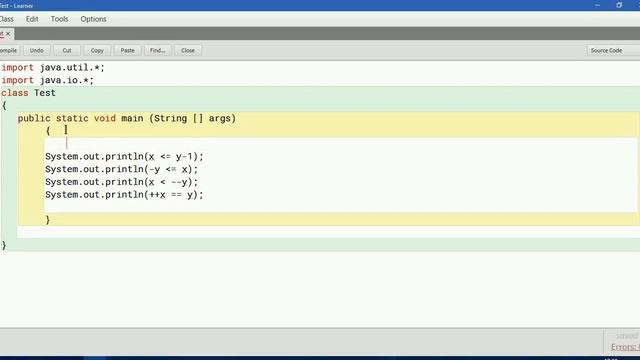Image resolution: width=640 pixels, height=360 pixels.
Task: Open the Options menu
Action: (93, 19)
